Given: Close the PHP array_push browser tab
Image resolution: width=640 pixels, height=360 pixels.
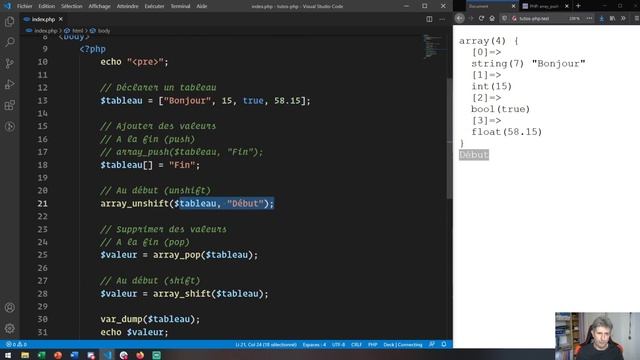Looking at the screenshot, I should pos(567,6).
